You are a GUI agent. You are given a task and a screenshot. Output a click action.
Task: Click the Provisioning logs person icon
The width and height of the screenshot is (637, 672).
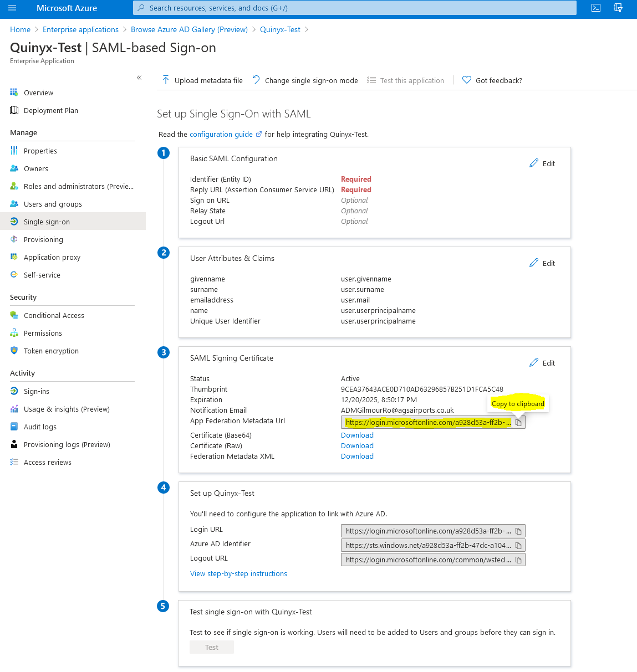click(14, 444)
